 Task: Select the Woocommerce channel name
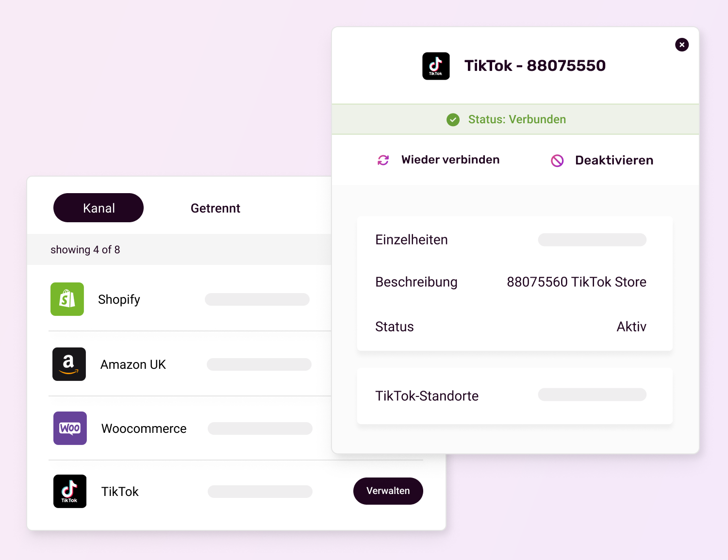pos(144,428)
